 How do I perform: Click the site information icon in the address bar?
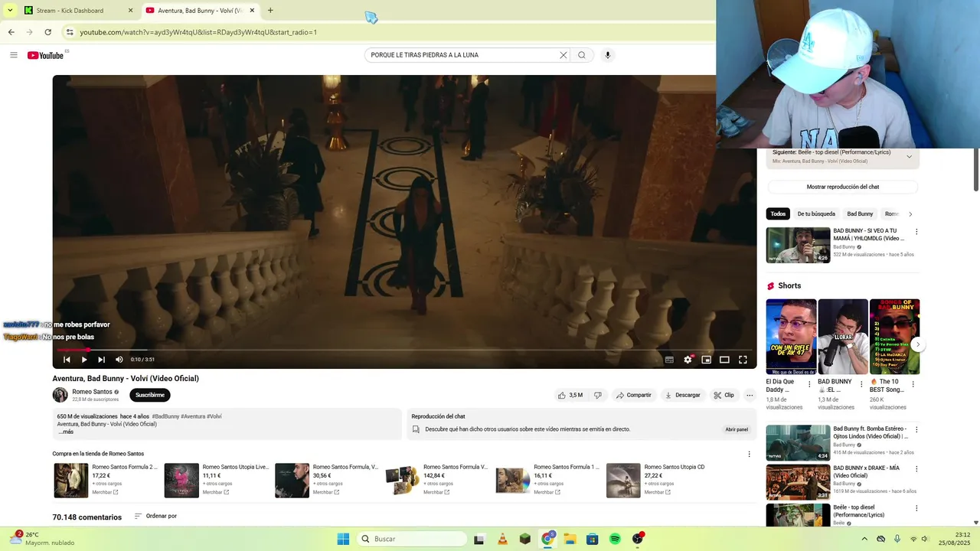(70, 32)
